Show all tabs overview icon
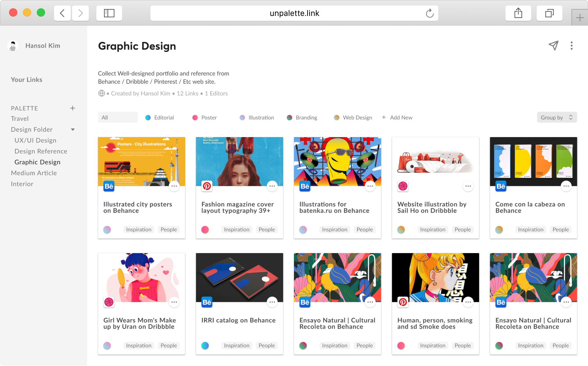 click(550, 13)
